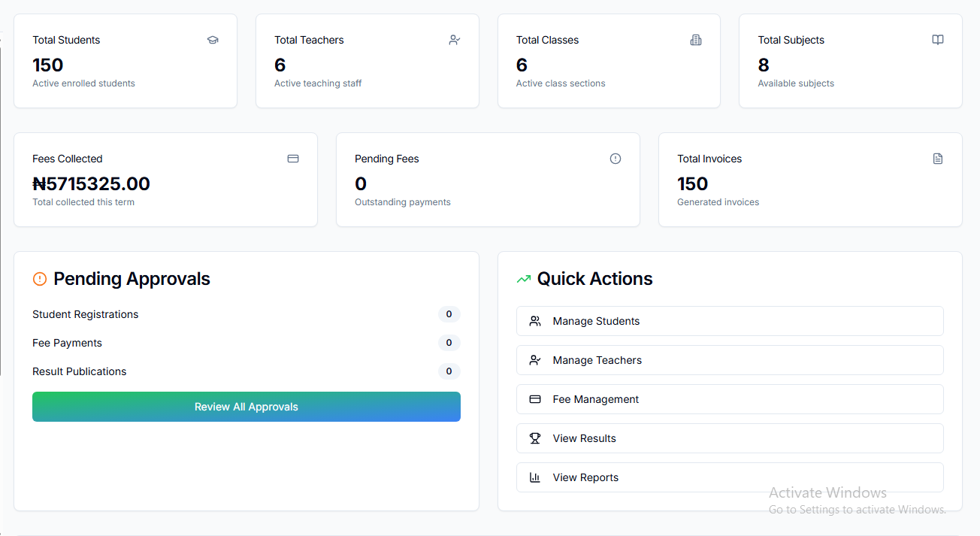Click the document icon in Total Invoices card
Viewport: 980px width, 536px height.
pyautogui.click(x=938, y=159)
